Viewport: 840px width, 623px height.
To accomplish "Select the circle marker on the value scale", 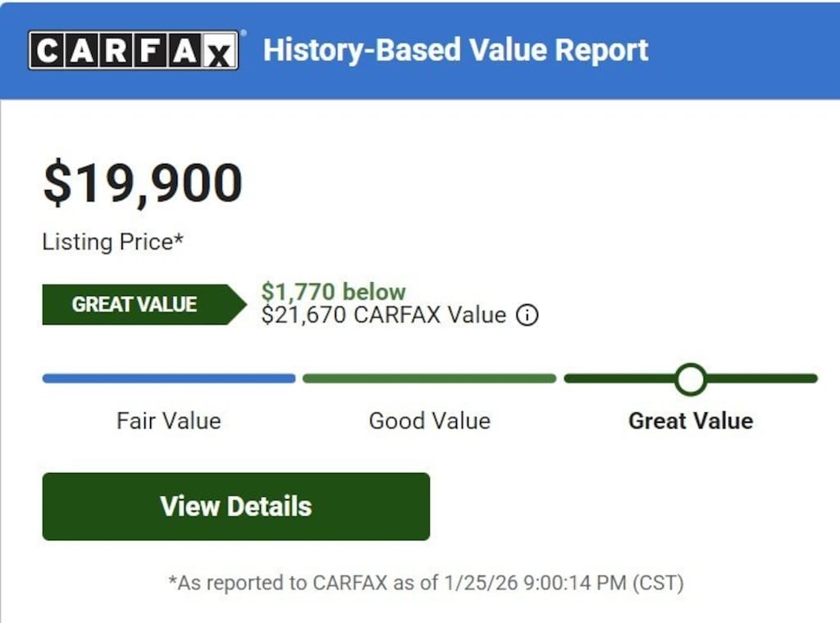I will click(691, 379).
